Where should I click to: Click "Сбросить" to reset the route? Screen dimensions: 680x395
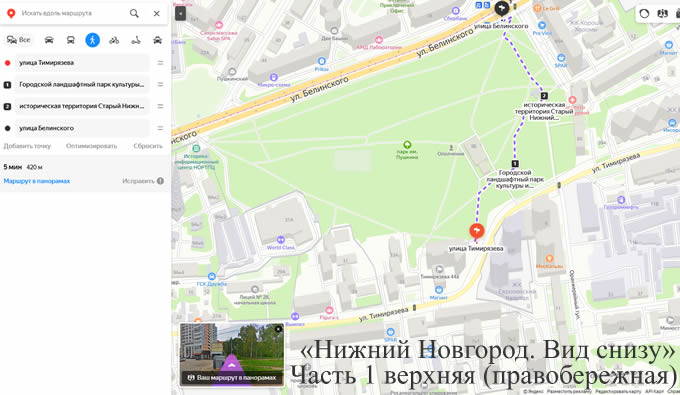[148, 146]
